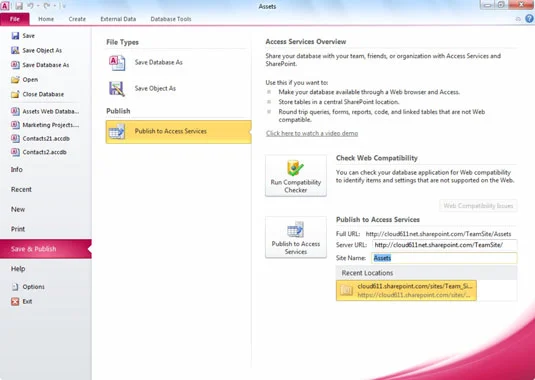This screenshot has height=380, width=535.
Task: Select Publish to Access Services option
Action: coord(178,132)
